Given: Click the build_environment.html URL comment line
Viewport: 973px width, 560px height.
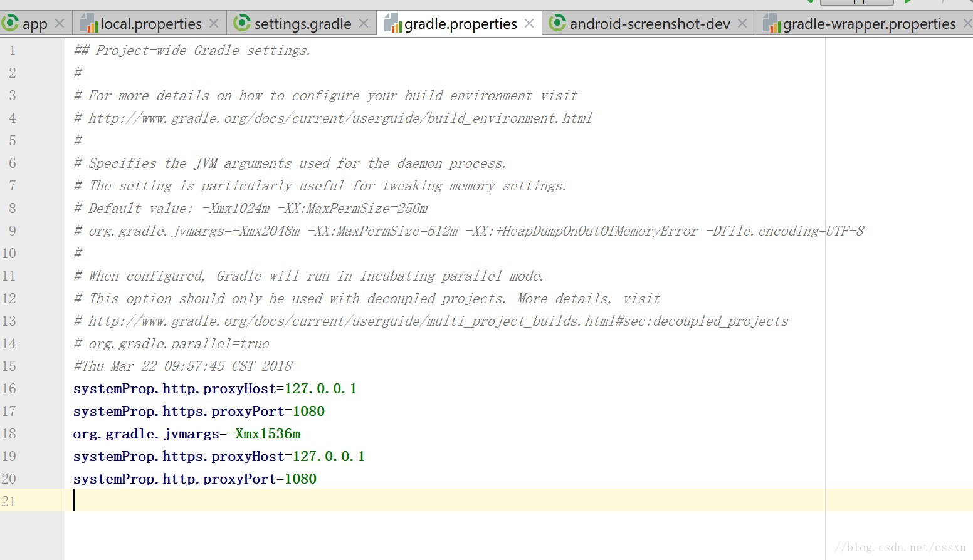Looking at the screenshot, I should pyautogui.click(x=333, y=118).
